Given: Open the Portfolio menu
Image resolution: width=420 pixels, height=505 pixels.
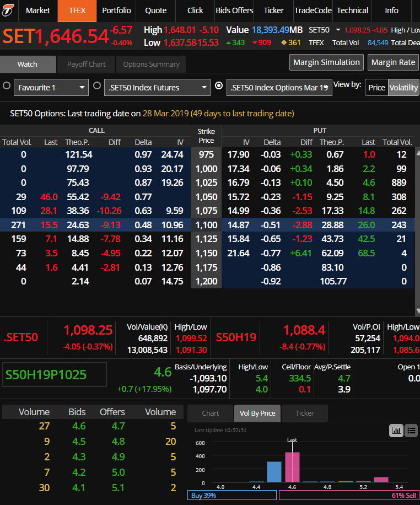Looking at the screenshot, I should point(116,10).
